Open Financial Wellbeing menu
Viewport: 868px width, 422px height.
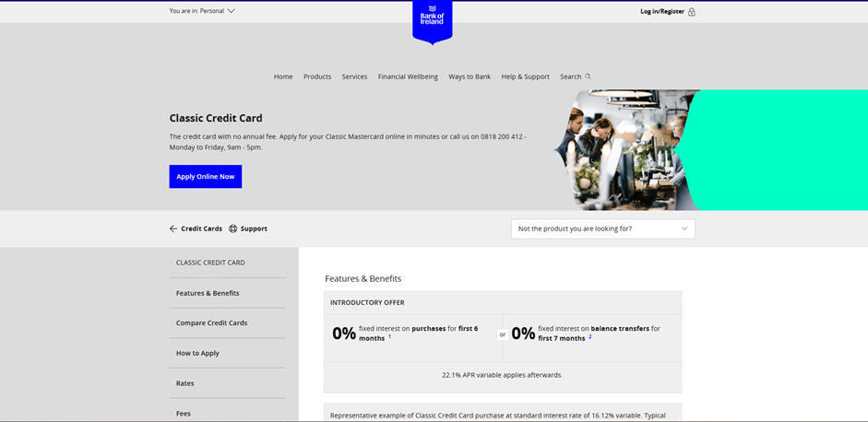tap(408, 76)
